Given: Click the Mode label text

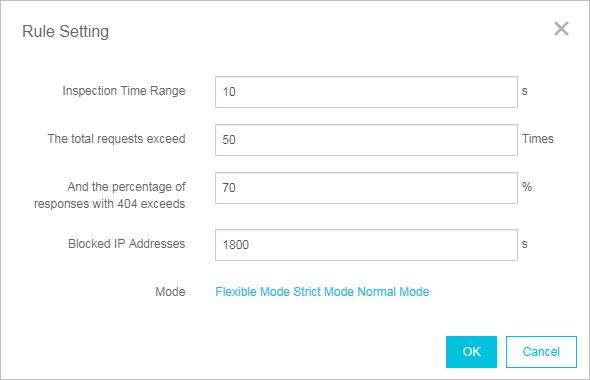Looking at the screenshot, I should pos(170,292).
